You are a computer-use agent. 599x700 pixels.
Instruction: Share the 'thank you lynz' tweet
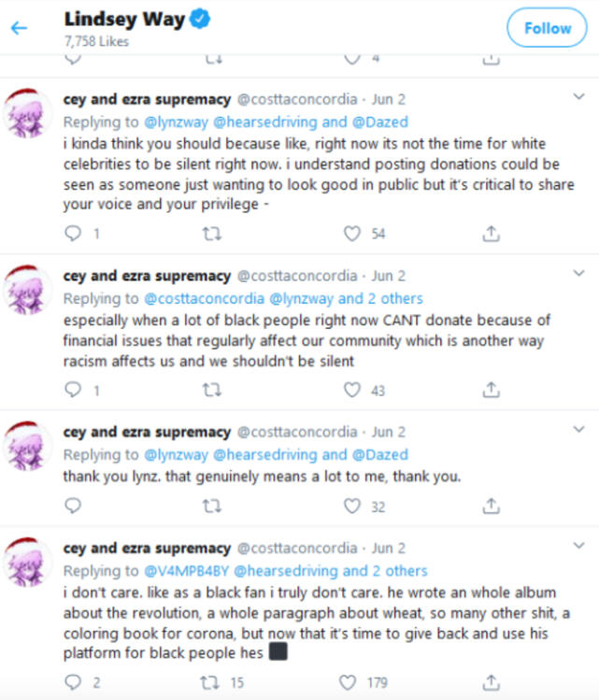[x=489, y=506]
